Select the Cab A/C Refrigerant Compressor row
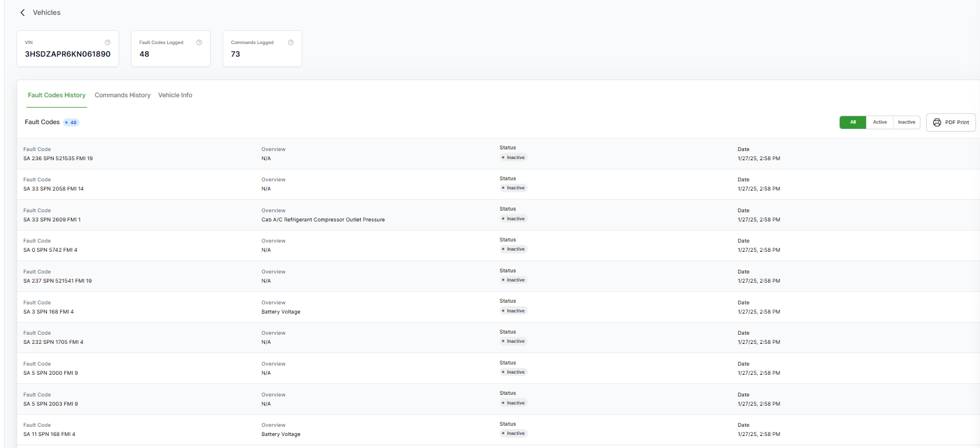Viewport: 980px width, 448px height. [x=323, y=220]
